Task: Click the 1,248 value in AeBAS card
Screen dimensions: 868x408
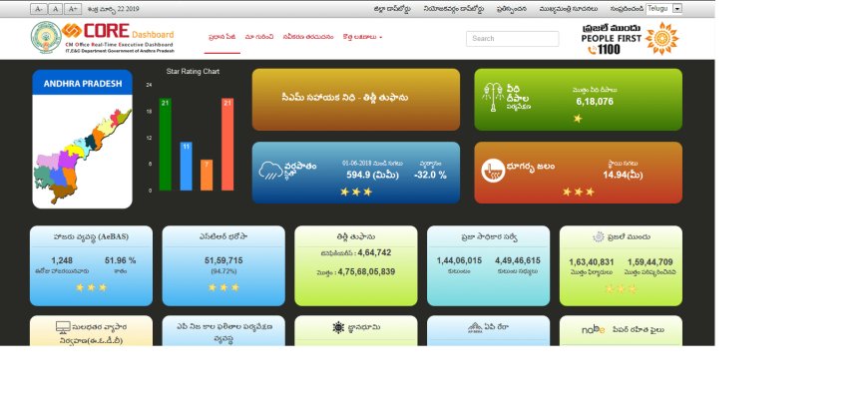Action: coord(62,260)
